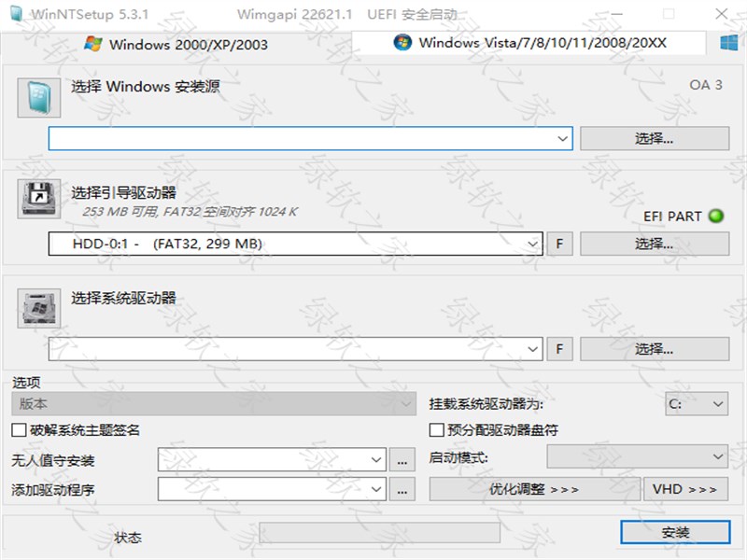Expand the Windows installation source dropdown
This screenshot has height=560, width=747.
pos(563,138)
